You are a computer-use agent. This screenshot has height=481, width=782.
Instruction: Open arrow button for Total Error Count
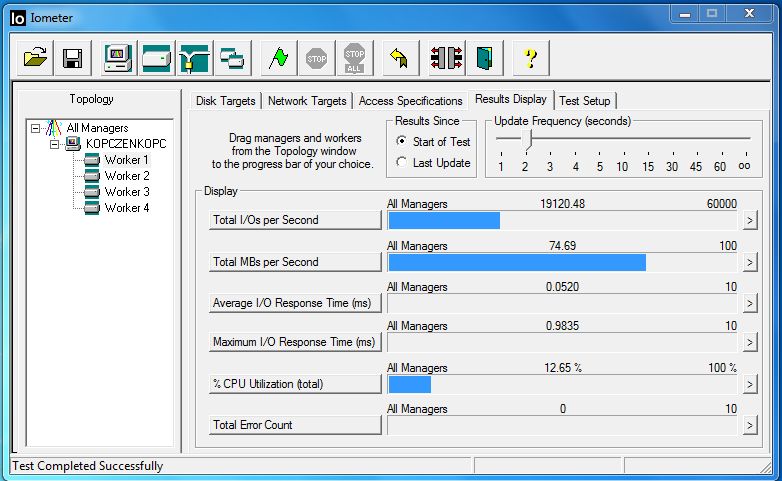click(x=750, y=425)
